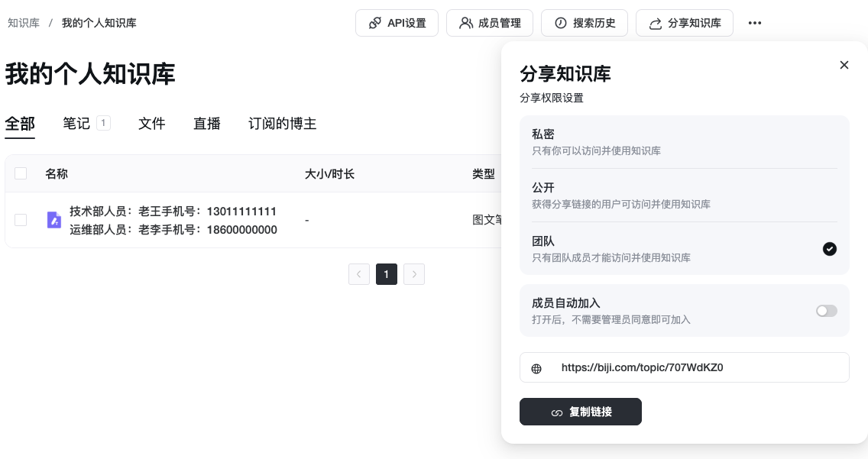This screenshot has height=459, width=868.
Task: Choose the 公开 sharing permission
Action: coord(684,196)
